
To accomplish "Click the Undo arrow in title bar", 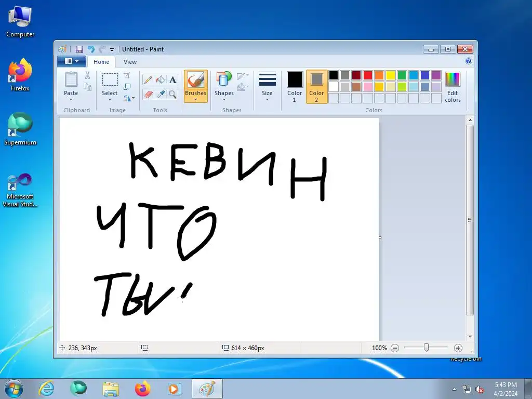I will coord(91,49).
